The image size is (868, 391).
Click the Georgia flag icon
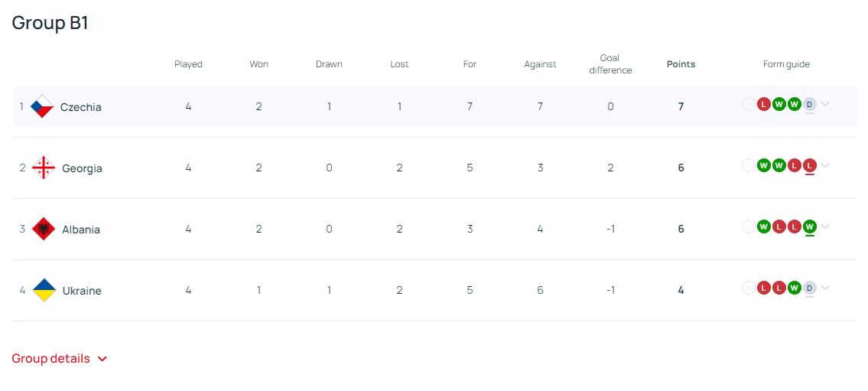(x=44, y=168)
